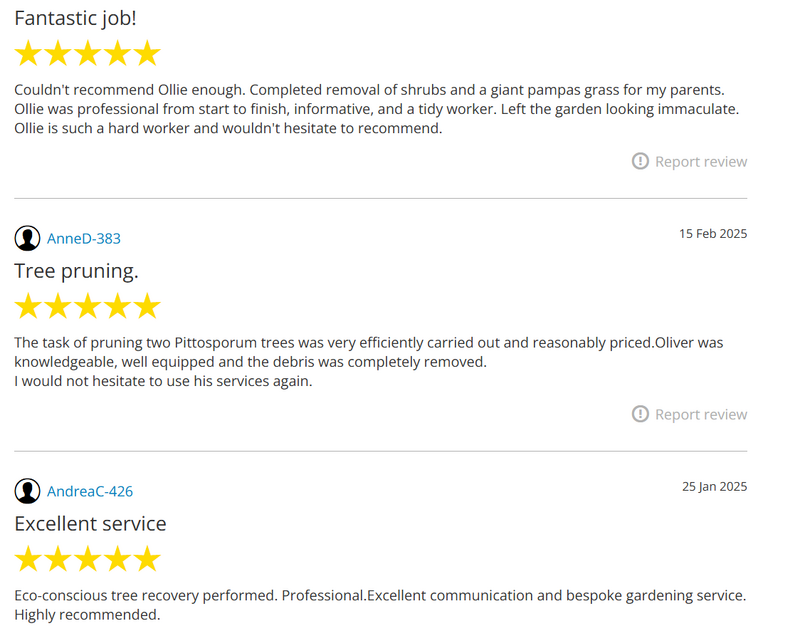Click first star of Tree pruning rating
800x631 pixels.
coord(28,306)
